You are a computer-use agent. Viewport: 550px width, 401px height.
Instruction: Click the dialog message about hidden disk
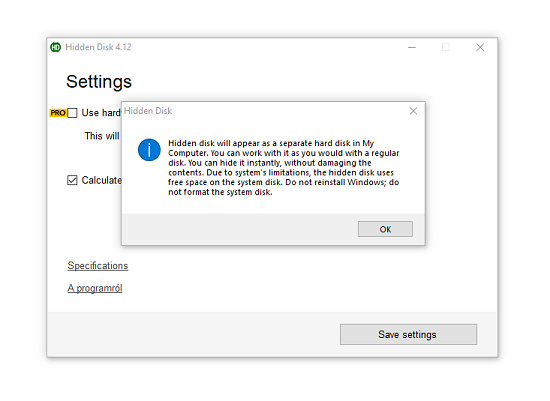(x=283, y=168)
